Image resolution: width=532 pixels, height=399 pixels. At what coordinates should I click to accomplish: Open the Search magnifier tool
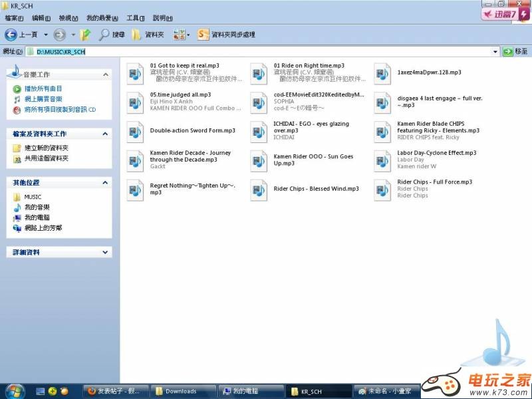pyautogui.click(x=104, y=35)
